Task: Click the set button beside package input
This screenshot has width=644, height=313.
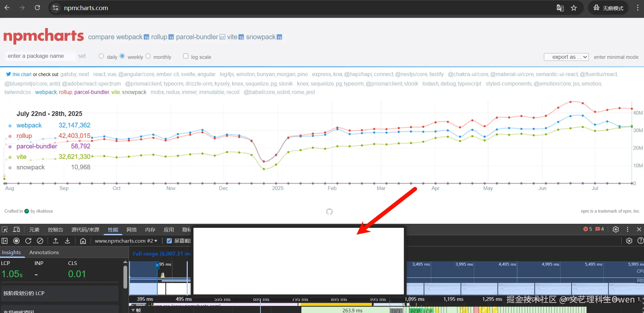Action: click(82, 56)
